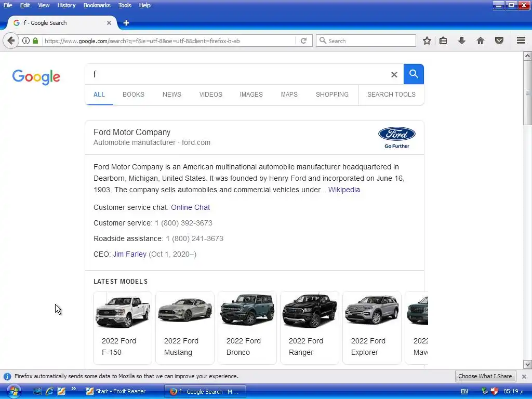532x399 pixels.
Task: Open the Help menu
Action: (144, 5)
